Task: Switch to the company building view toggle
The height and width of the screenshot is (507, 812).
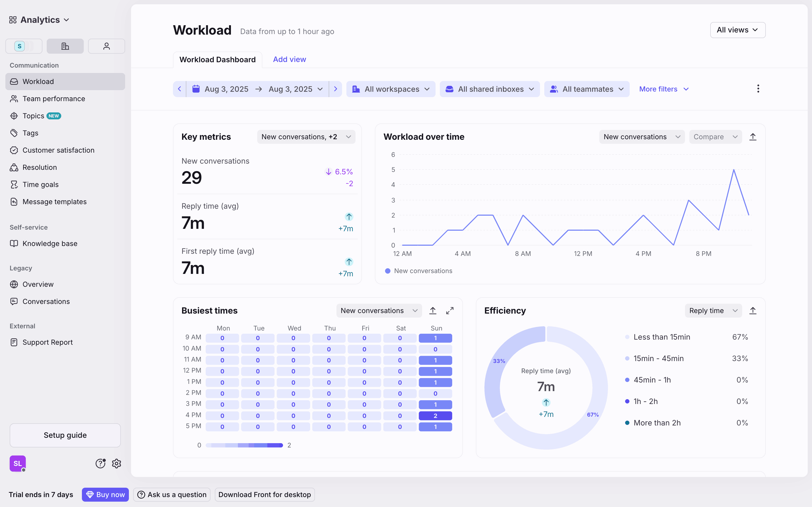Action: [65, 46]
